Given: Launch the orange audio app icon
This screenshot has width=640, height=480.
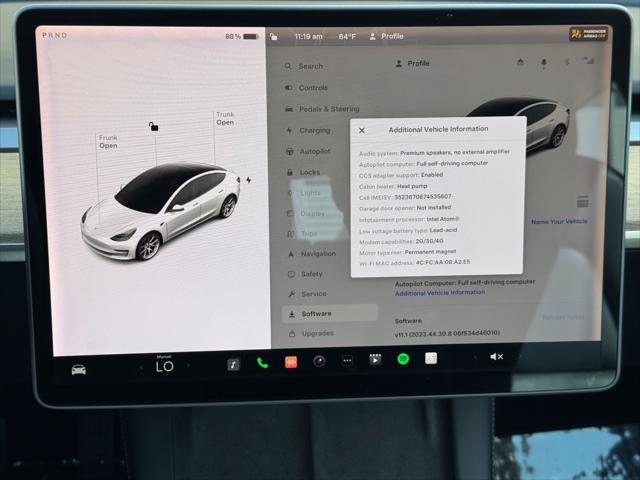Looking at the screenshot, I should click(x=291, y=362).
